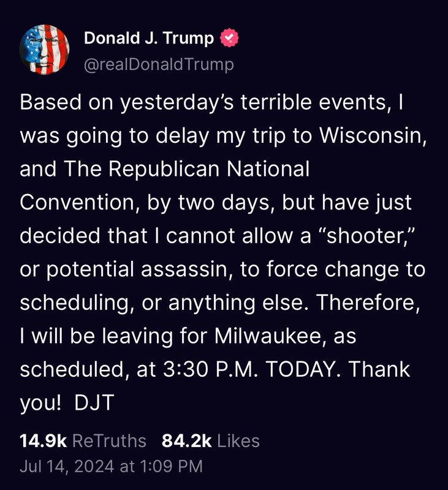Click the Likes label
The width and height of the screenshot is (448, 490).
coord(238,441)
